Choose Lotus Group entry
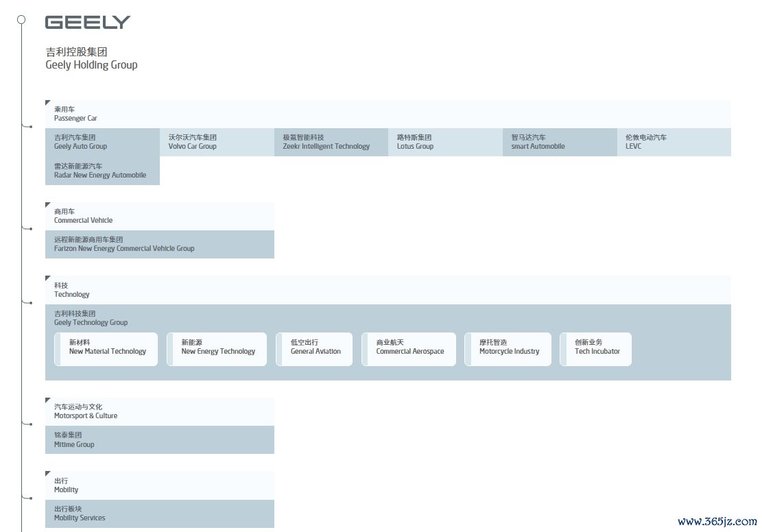This screenshot has width=762, height=532. click(x=445, y=142)
